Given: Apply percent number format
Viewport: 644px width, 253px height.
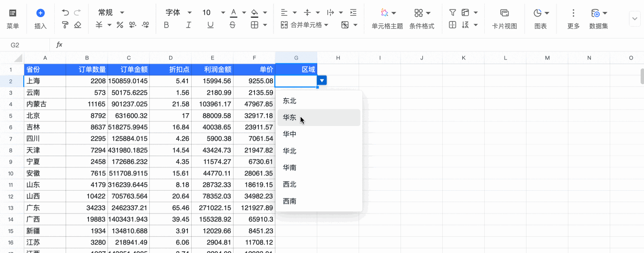Looking at the screenshot, I should [x=120, y=25].
